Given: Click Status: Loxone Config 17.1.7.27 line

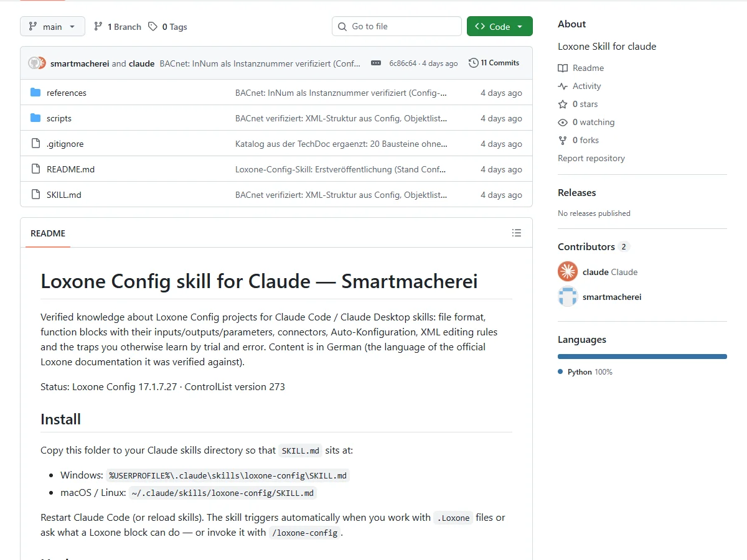Looking at the screenshot, I should pos(162,386).
